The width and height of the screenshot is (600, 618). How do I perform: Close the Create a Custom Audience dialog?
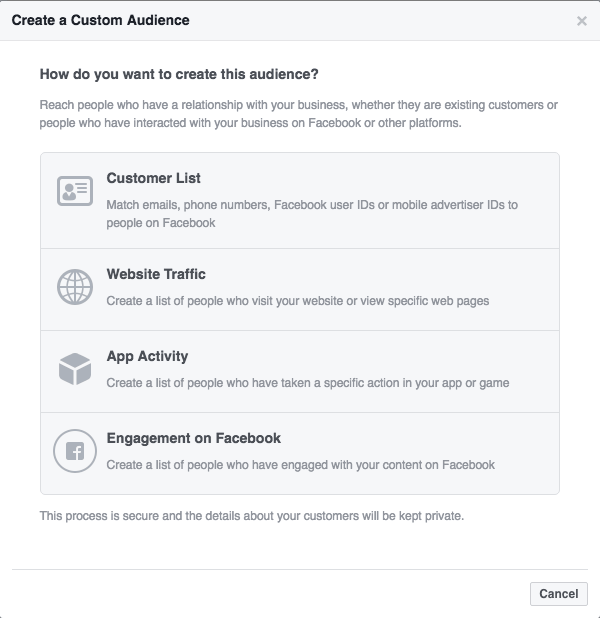[x=582, y=21]
